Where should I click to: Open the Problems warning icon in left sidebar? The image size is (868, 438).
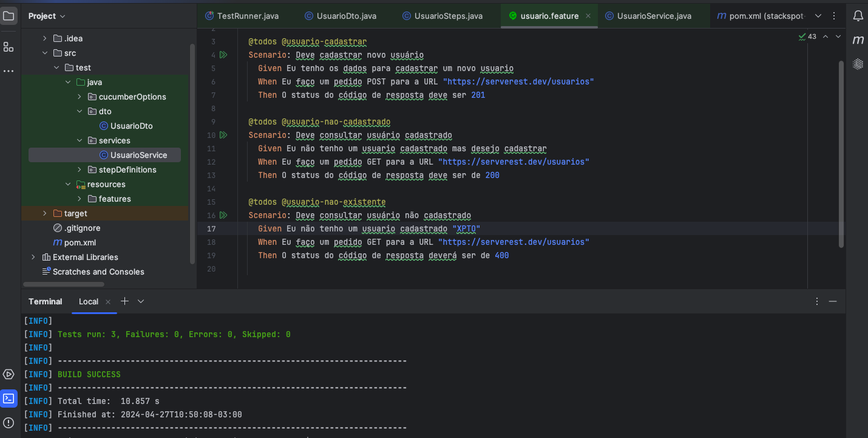(8, 423)
